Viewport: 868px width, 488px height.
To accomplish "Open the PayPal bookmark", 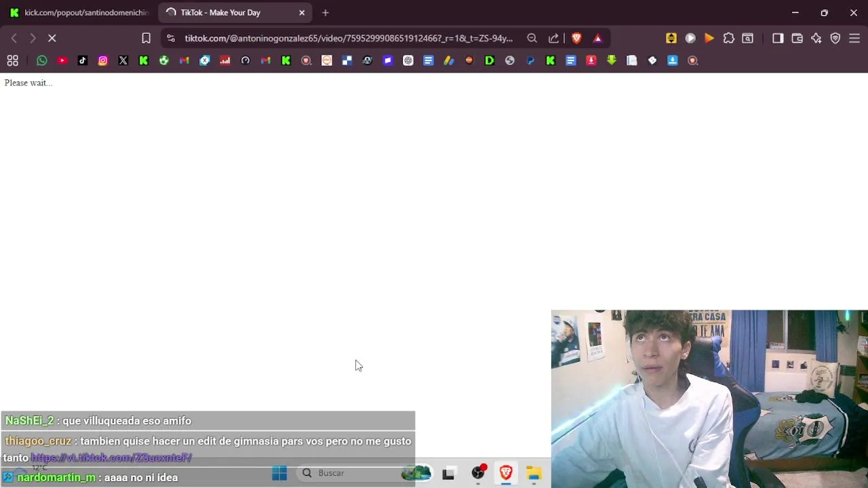I will 530,60.
